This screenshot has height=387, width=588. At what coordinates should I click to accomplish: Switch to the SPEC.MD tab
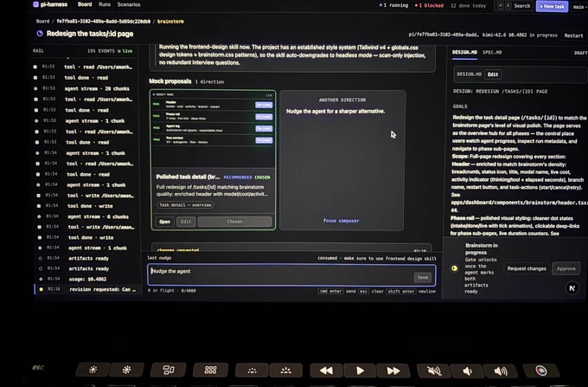tap(492, 52)
